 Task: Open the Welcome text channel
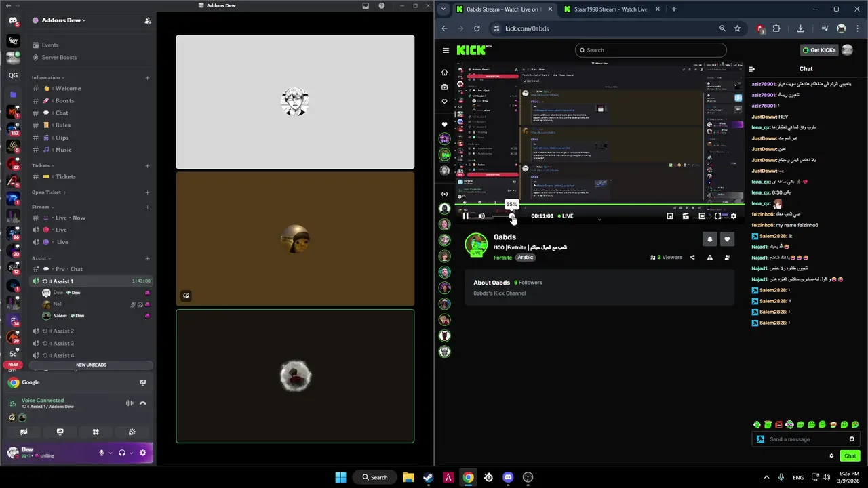(90, 88)
